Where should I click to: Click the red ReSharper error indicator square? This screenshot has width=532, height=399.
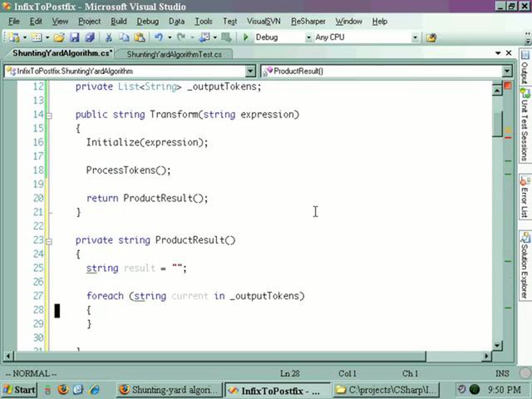click(508, 86)
